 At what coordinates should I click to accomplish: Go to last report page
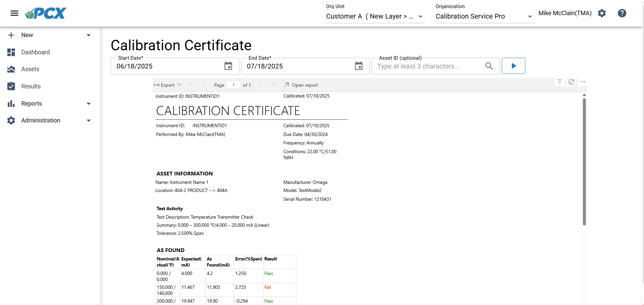274,85
